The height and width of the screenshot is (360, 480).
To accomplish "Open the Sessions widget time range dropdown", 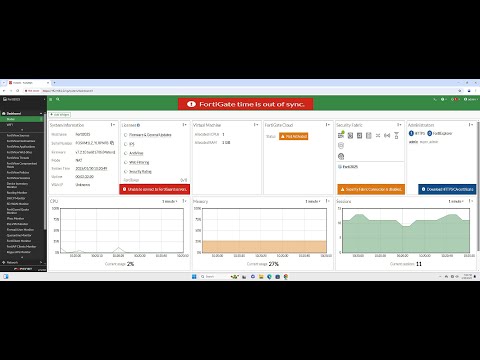I will click(456, 201).
